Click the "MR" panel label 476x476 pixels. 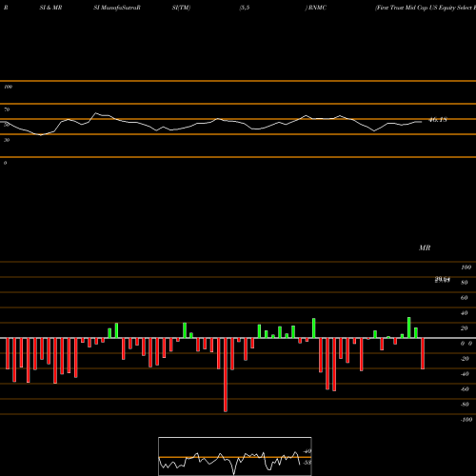click(425, 248)
